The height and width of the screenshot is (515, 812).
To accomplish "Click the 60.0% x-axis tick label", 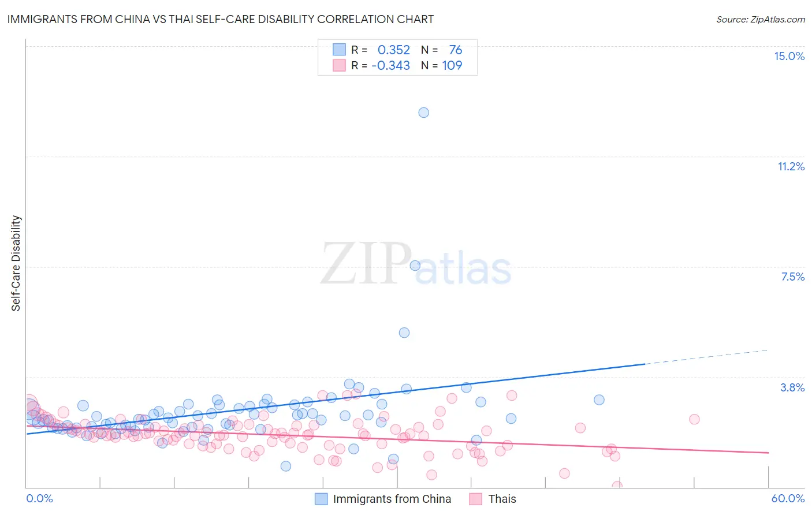I will [788, 498].
